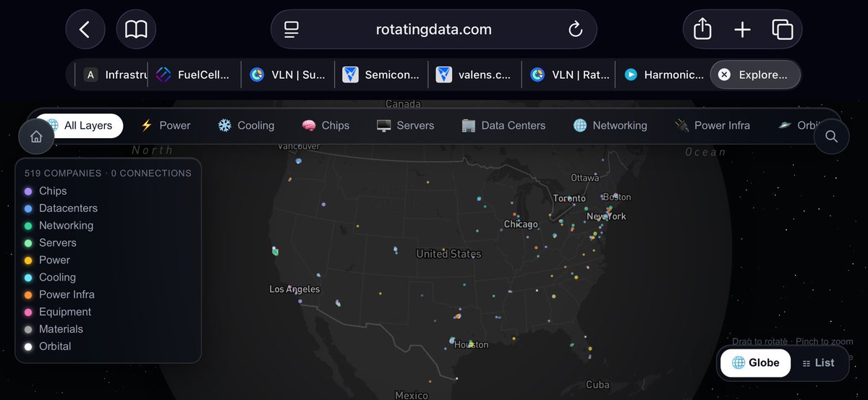Click the Vancouver map label
The height and width of the screenshot is (400, 868).
click(299, 146)
